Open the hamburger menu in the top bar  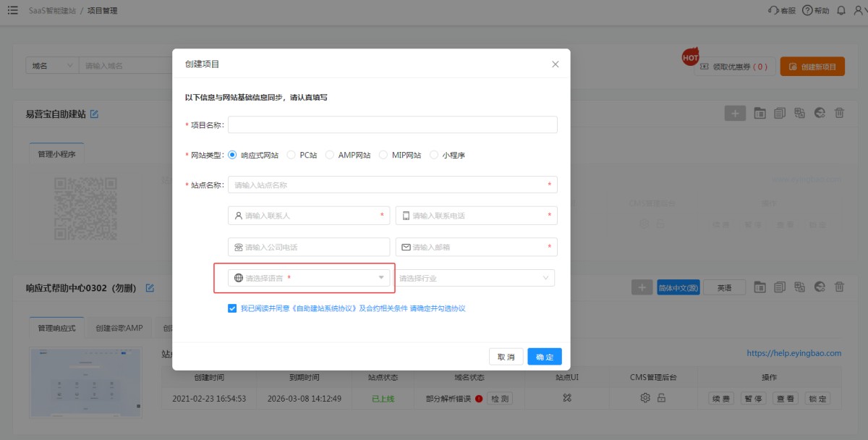coord(12,10)
